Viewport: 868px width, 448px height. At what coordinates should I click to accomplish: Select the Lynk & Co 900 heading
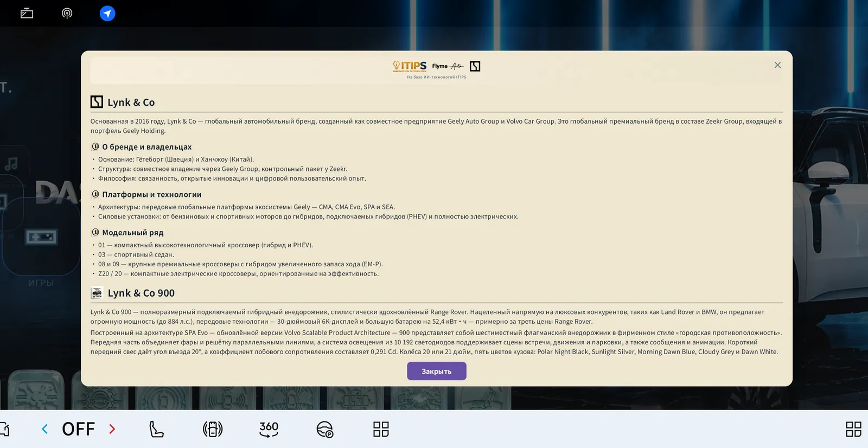141,293
